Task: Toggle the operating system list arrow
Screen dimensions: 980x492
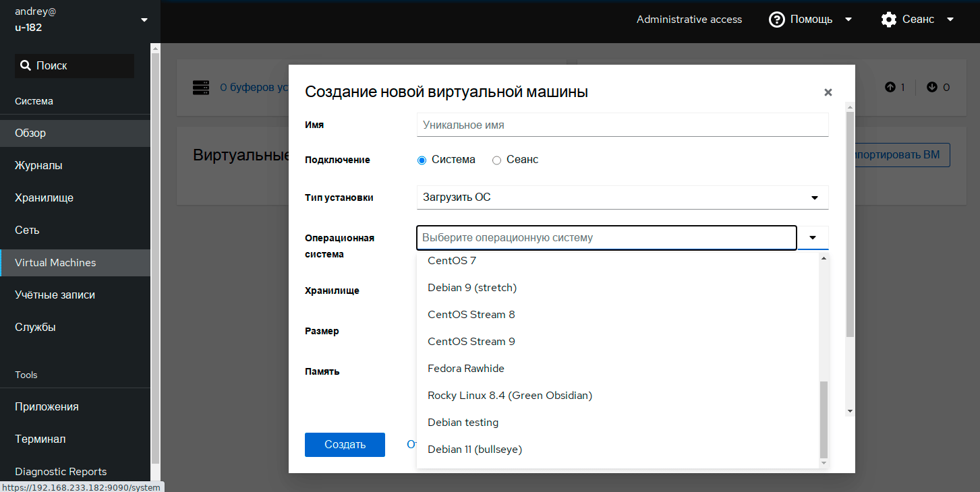Action: [x=813, y=238]
